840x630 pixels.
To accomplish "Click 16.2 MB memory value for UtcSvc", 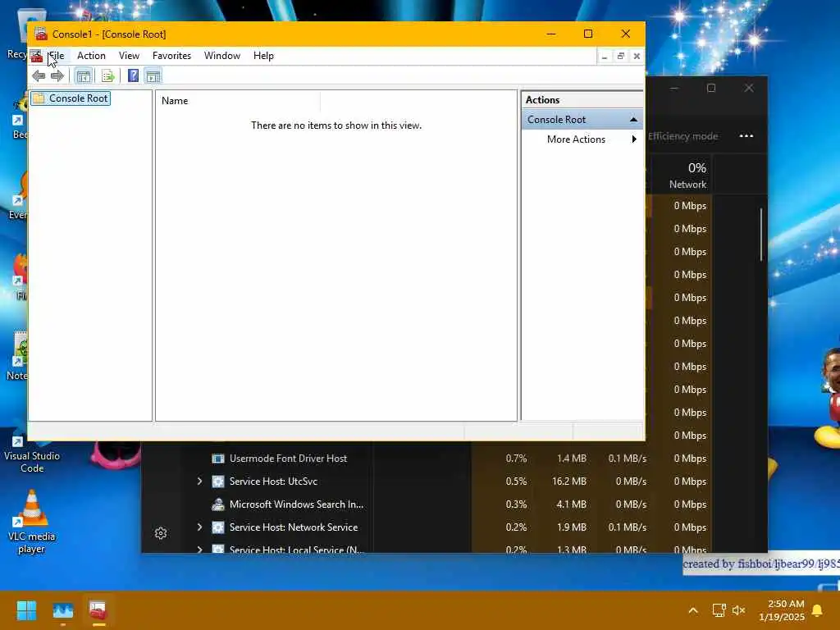I will 569,481.
